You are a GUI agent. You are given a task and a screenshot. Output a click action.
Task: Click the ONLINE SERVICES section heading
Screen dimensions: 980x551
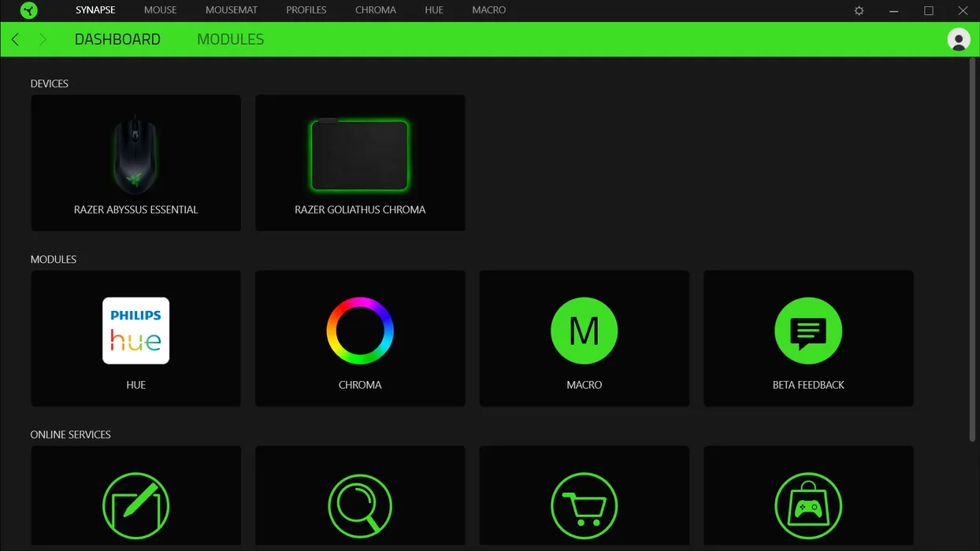pyautogui.click(x=70, y=435)
